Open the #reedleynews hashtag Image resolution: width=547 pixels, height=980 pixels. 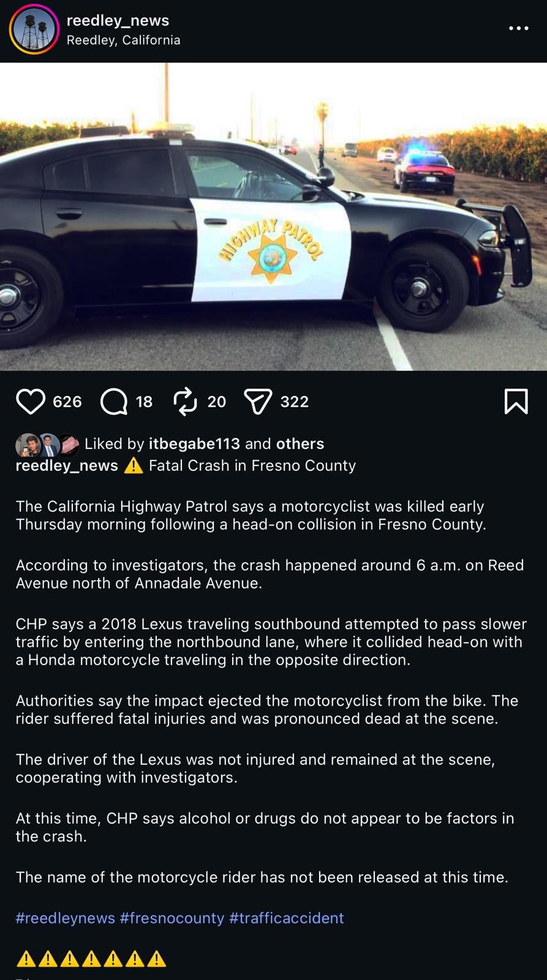point(65,918)
